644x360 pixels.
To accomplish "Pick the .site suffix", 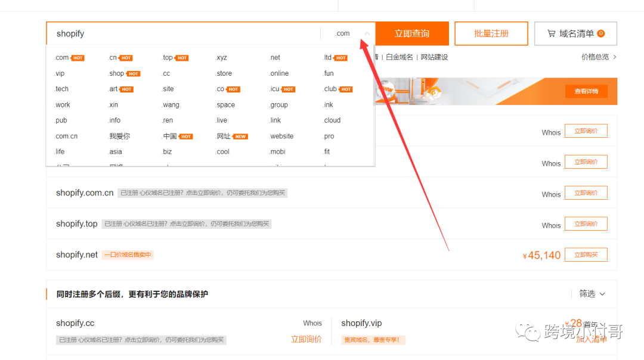I will (x=168, y=89).
